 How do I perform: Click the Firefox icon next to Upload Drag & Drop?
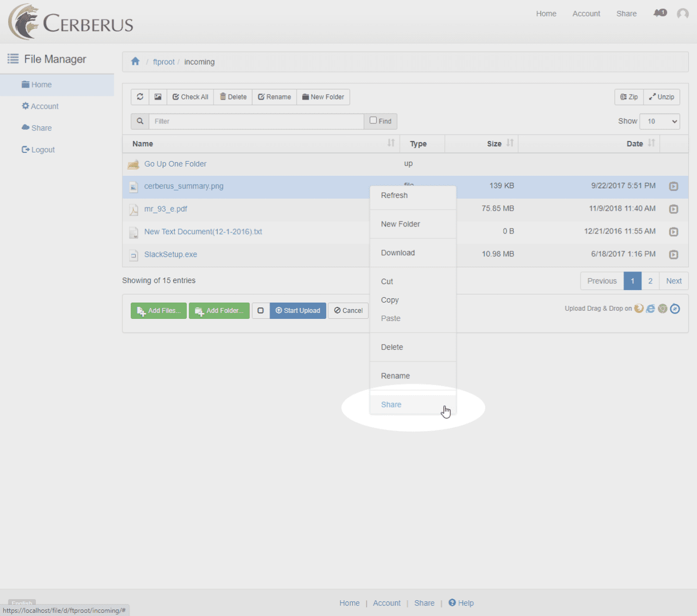click(639, 308)
